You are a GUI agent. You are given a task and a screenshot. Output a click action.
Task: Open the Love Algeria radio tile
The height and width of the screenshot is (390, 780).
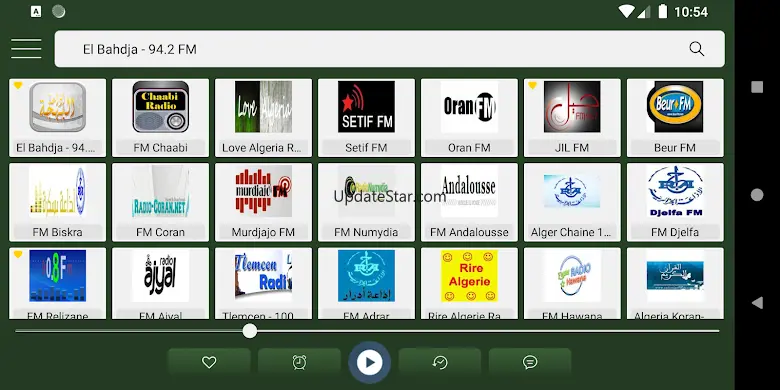[x=263, y=117]
